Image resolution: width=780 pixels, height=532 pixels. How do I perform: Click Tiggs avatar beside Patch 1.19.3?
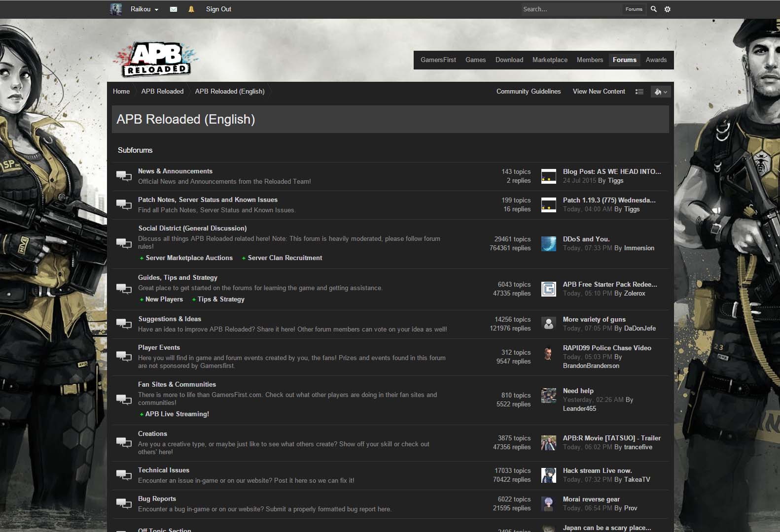pos(549,204)
